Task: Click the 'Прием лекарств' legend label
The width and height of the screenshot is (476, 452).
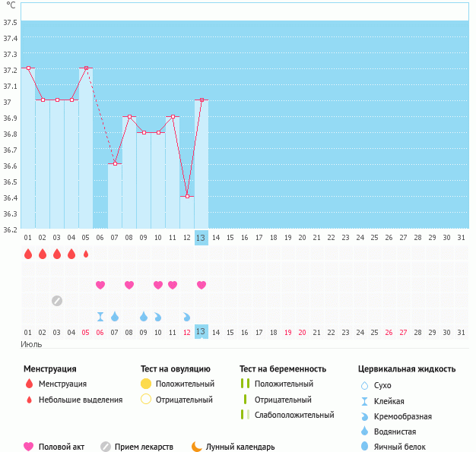Action: (x=144, y=447)
